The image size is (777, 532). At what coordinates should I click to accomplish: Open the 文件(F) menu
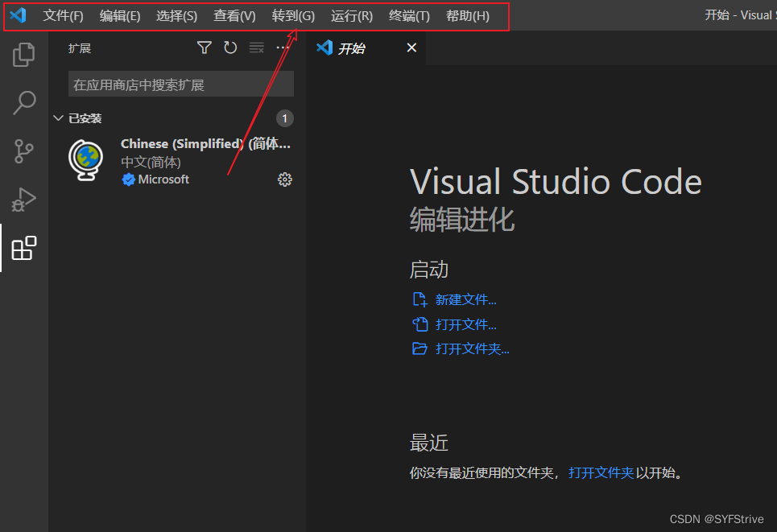point(63,16)
